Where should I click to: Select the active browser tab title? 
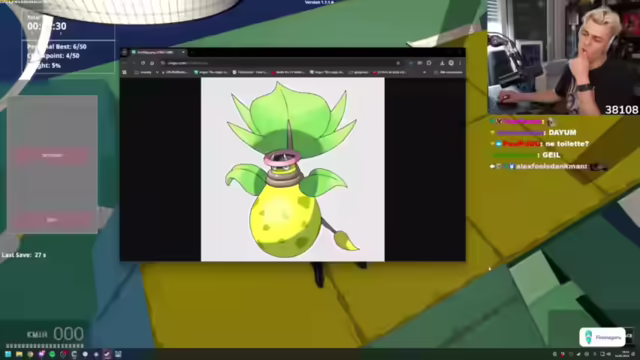156,52
